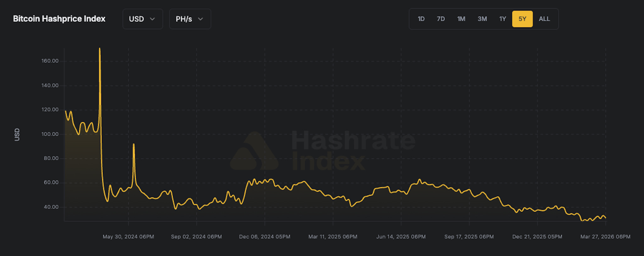Click the 40.00 y-axis label
Image resolution: width=644 pixels, height=256 pixels.
51,207
